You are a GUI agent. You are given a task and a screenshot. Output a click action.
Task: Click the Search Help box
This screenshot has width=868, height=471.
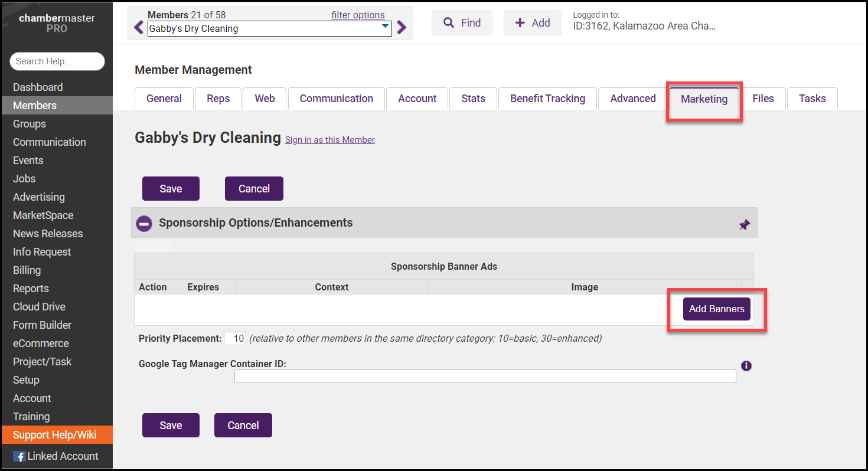[x=57, y=61]
